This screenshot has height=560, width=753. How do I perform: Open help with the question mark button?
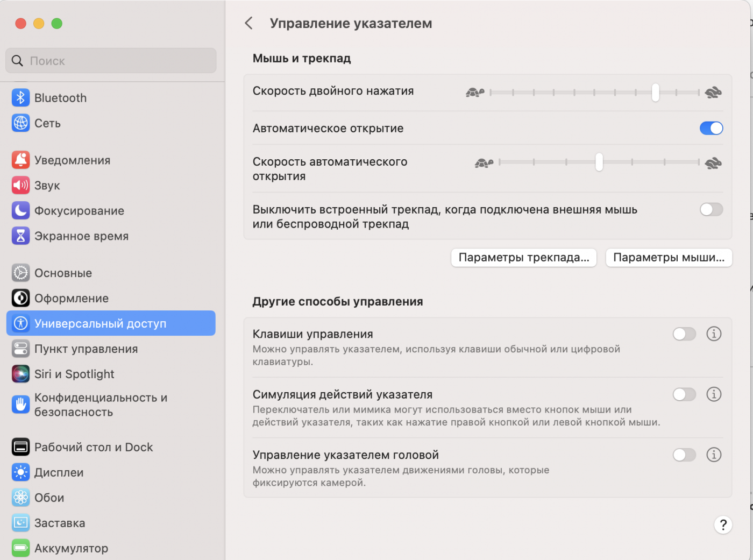pos(723,524)
